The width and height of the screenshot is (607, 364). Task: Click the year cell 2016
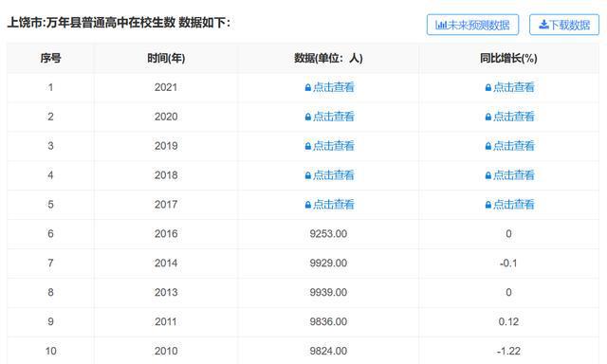(x=166, y=233)
